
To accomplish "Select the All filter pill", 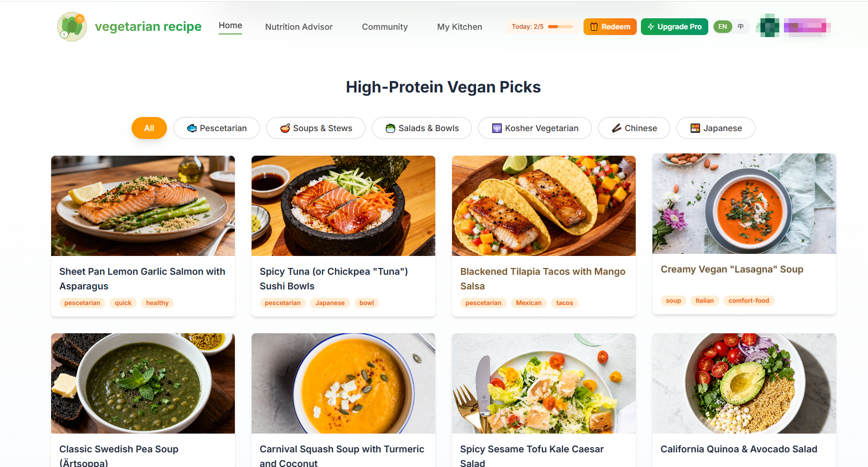I will [149, 128].
